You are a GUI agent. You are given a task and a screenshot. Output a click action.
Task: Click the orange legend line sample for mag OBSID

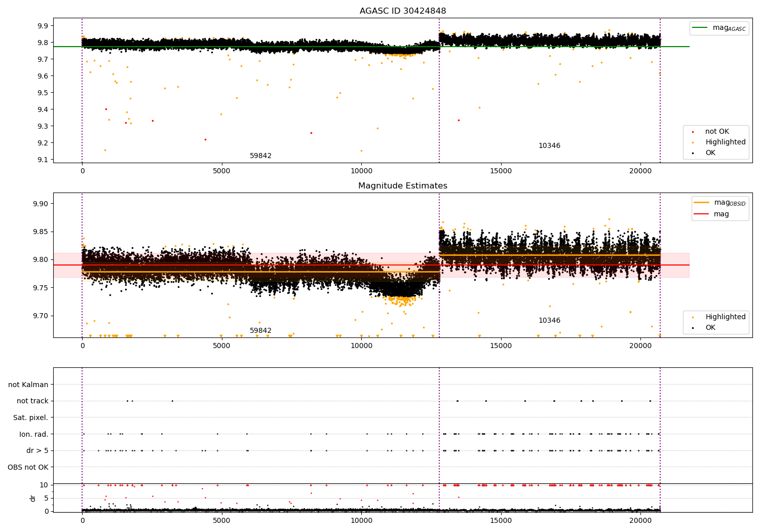coord(702,203)
